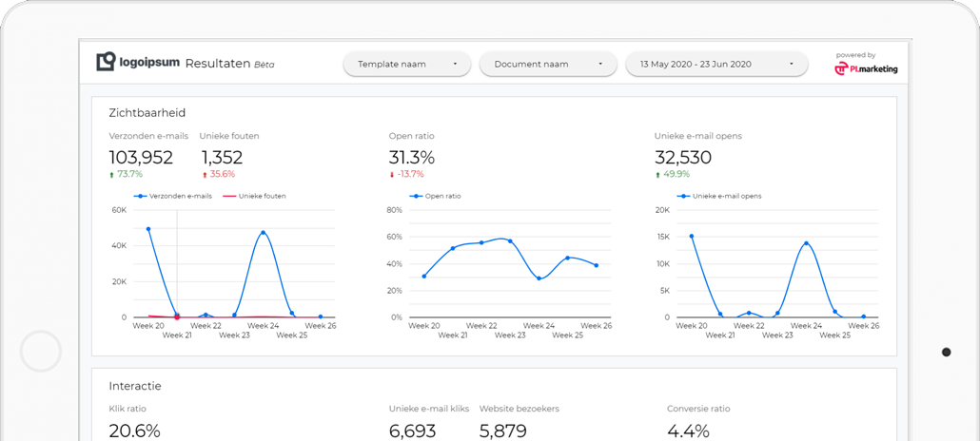980x441 pixels.
Task: Click the Week 24 peak in unique opens chart
Action: point(806,243)
